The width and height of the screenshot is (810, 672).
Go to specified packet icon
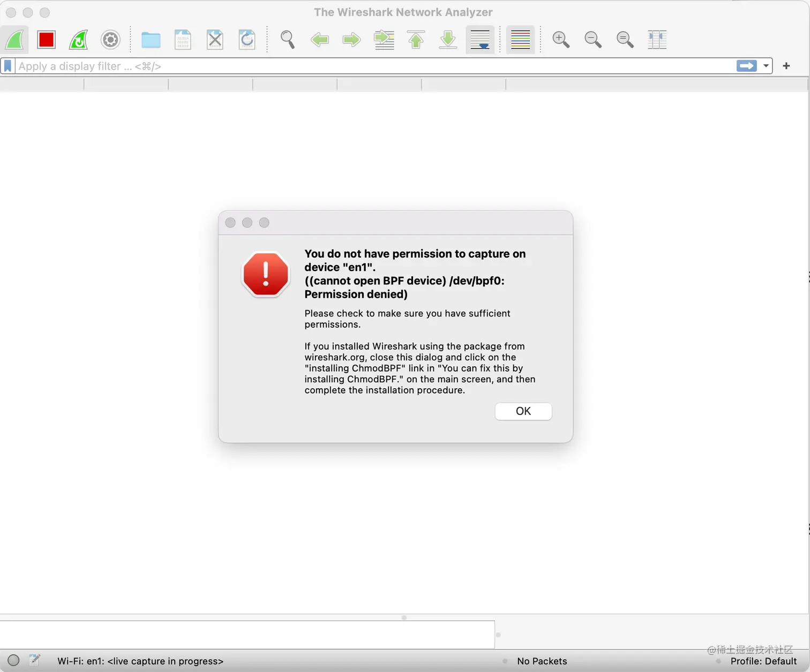(x=384, y=40)
